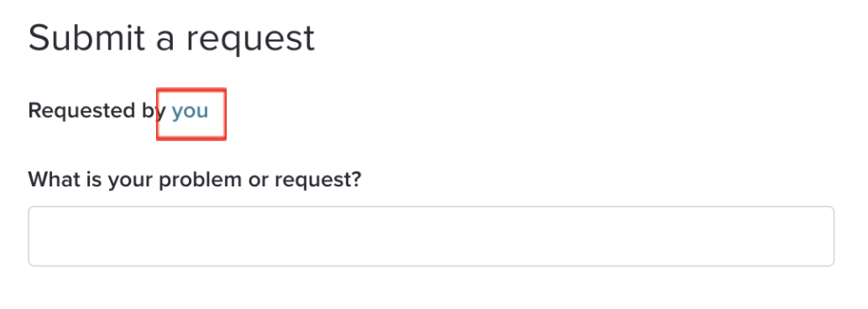Click the word "Submit" in the heading
This screenshot has height=309, width=868.
coord(88,37)
